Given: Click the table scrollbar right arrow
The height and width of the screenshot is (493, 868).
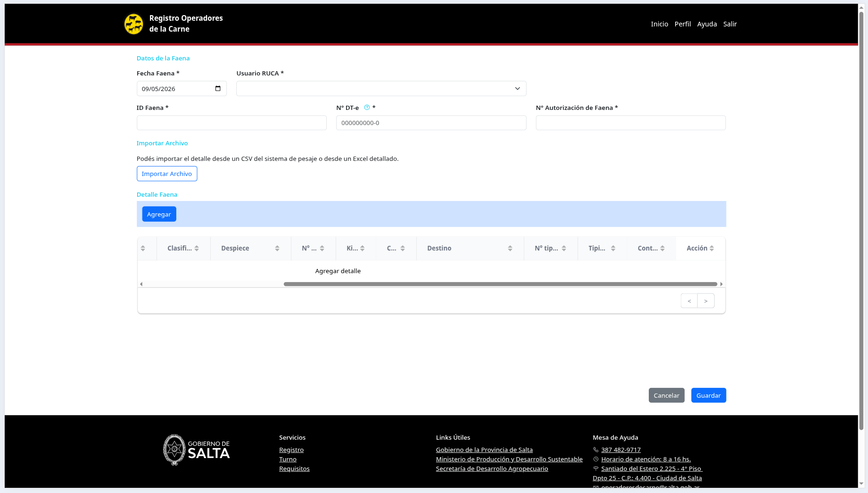Looking at the screenshot, I should pyautogui.click(x=721, y=284).
